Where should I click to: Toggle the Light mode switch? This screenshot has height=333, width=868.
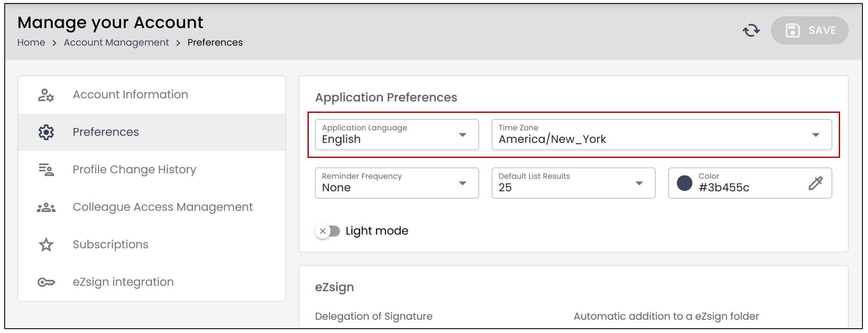(328, 231)
